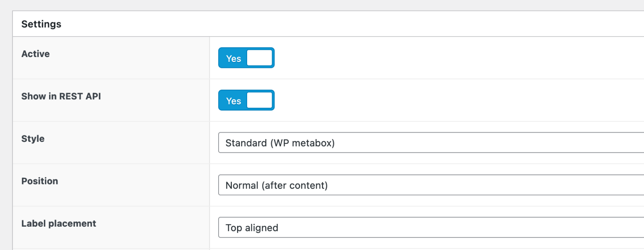Click the Position row label
This screenshot has height=250, width=644.
click(x=39, y=181)
